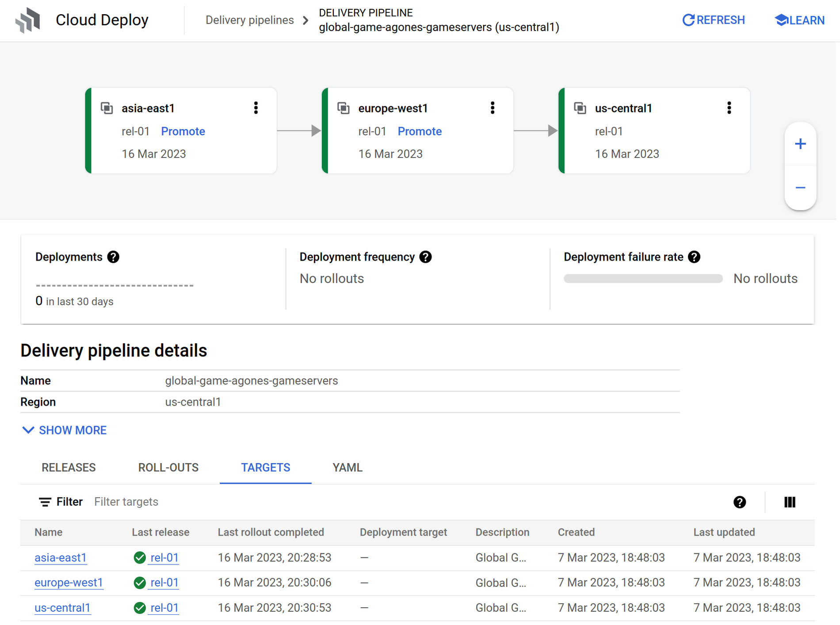The width and height of the screenshot is (840, 625).
Task: Click the Last updated column header
Action: click(x=724, y=532)
